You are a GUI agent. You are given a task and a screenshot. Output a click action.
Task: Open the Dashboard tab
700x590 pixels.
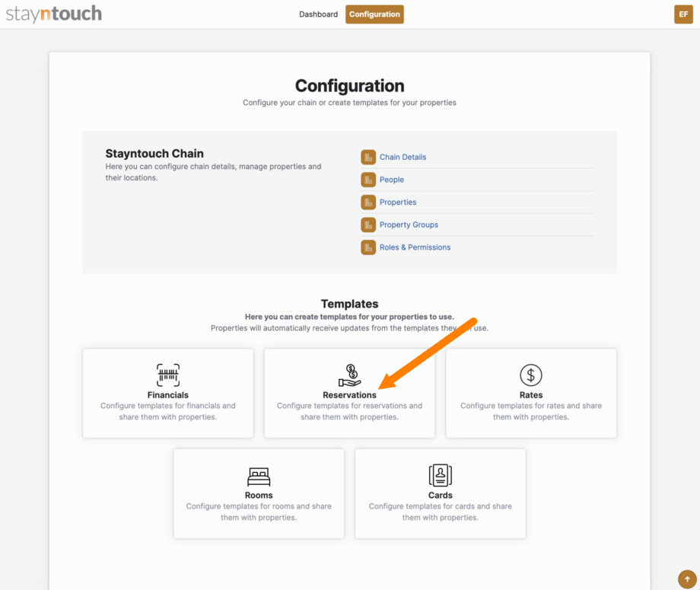(318, 14)
